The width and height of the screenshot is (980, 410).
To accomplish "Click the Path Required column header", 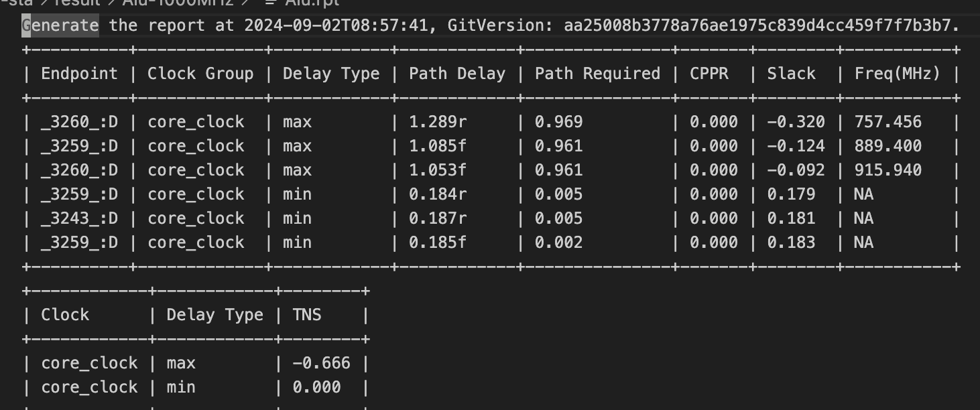I will 597,74.
